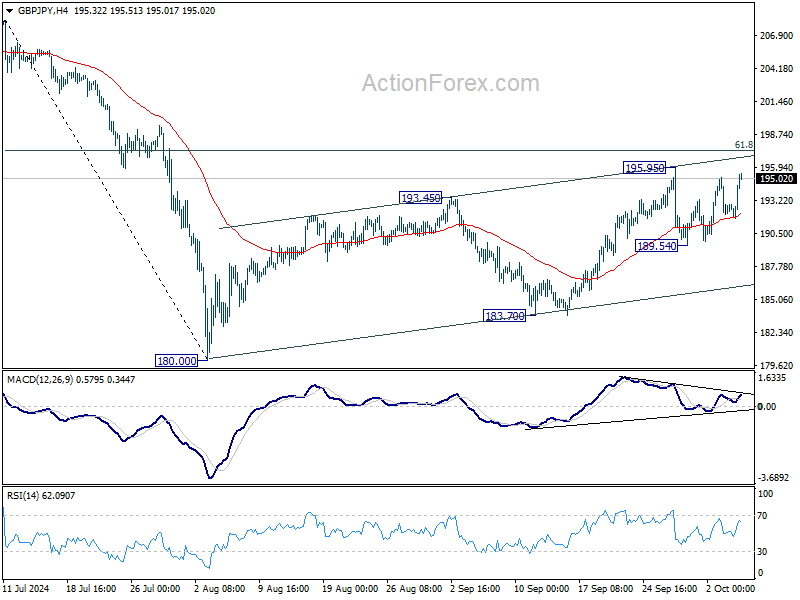Click the 2 Sep 16:00 time label
Screen dimensions: 800x600
coord(476,588)
